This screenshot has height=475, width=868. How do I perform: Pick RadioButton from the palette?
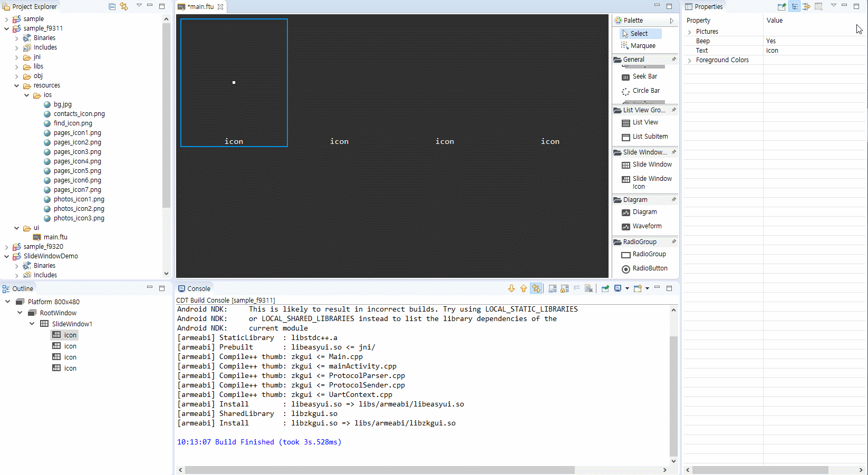[x=645, y=269]
